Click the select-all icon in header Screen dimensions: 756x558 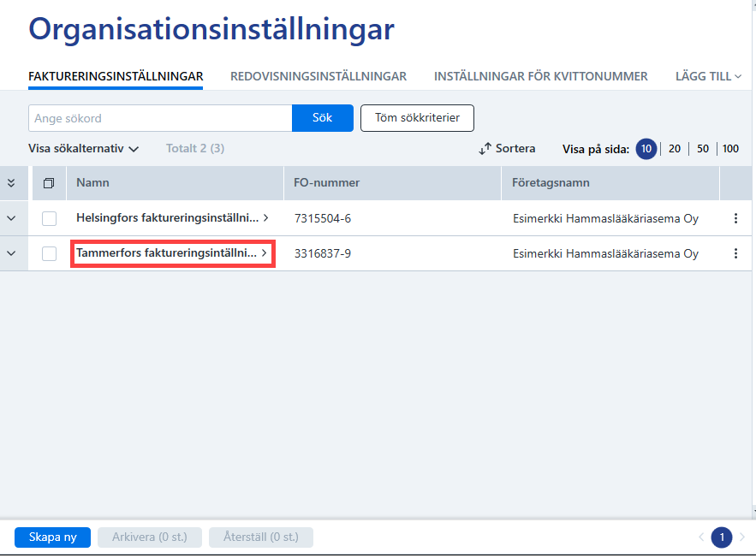tap(49, 183)
